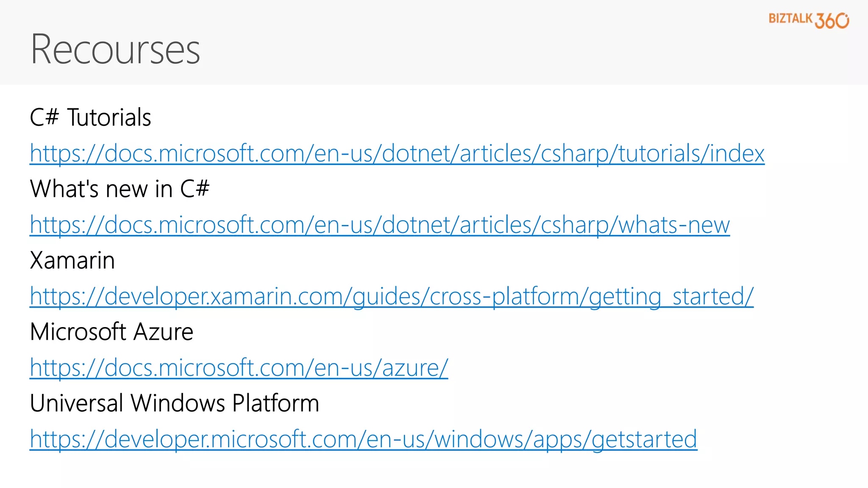Select the Recourses slide title

tap(115, 50)
